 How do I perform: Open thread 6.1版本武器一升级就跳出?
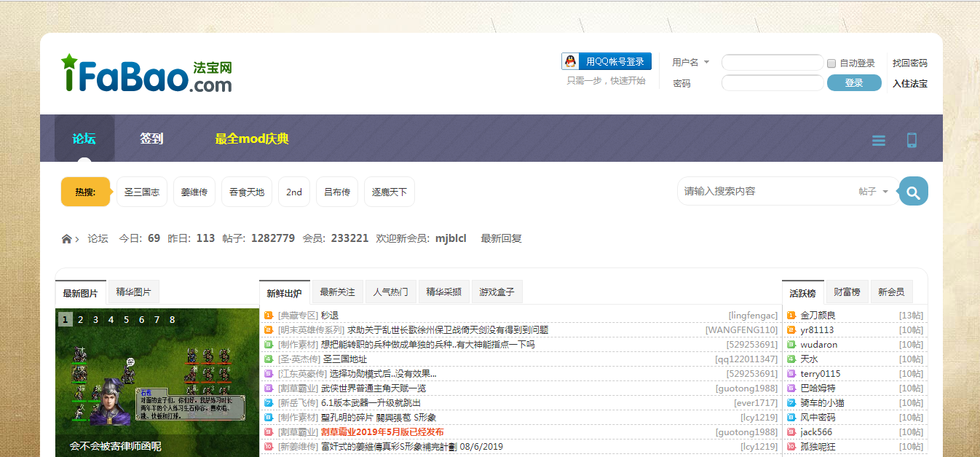(x=371, y=403)
